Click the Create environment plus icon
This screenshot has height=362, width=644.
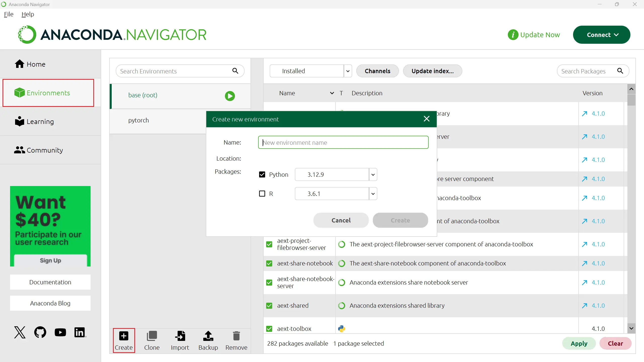point(124,336)
